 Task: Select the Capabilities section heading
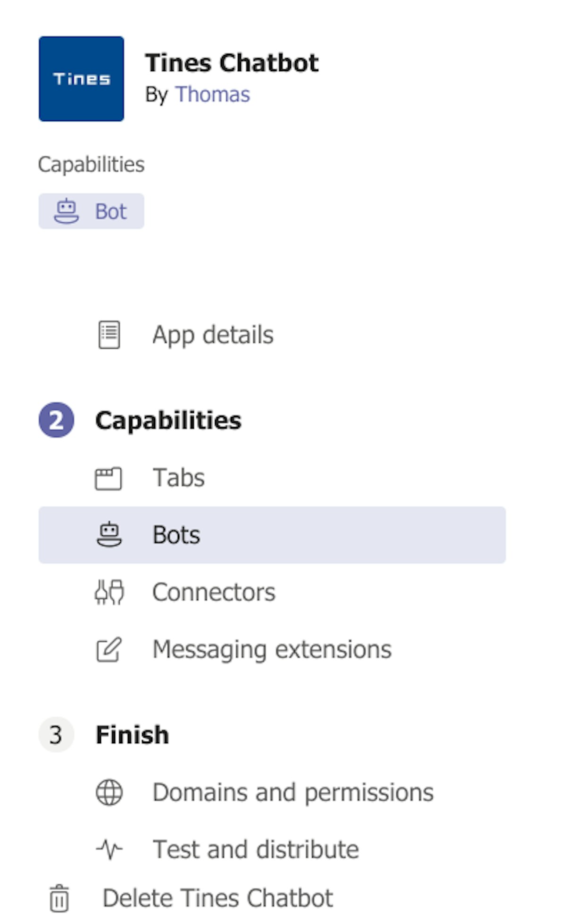click(x=168, y=420)
